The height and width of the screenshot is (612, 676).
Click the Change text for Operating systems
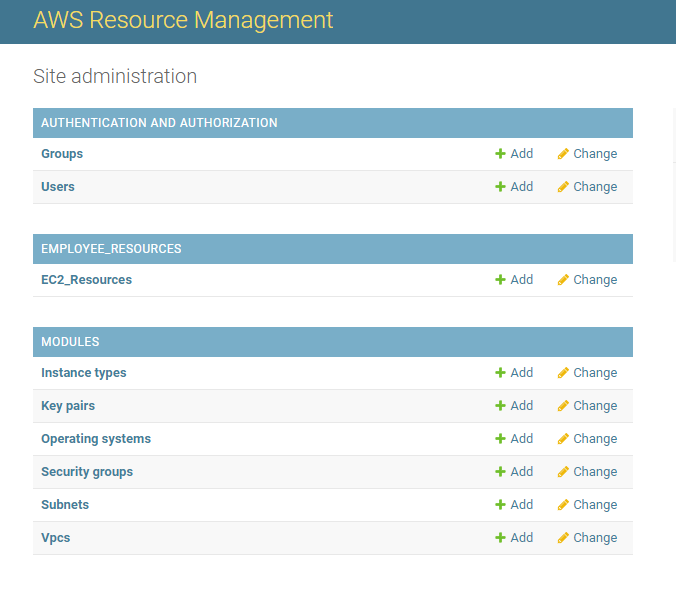(595, 439)
